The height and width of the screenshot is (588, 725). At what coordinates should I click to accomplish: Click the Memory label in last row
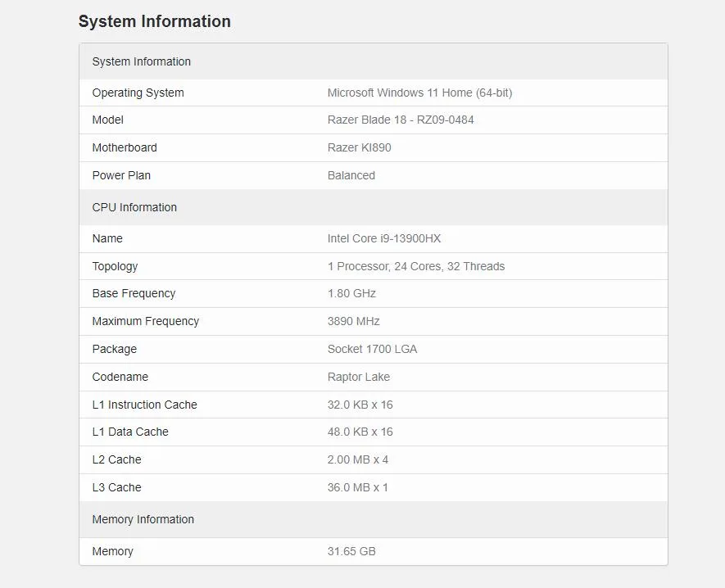click(112, 551)
